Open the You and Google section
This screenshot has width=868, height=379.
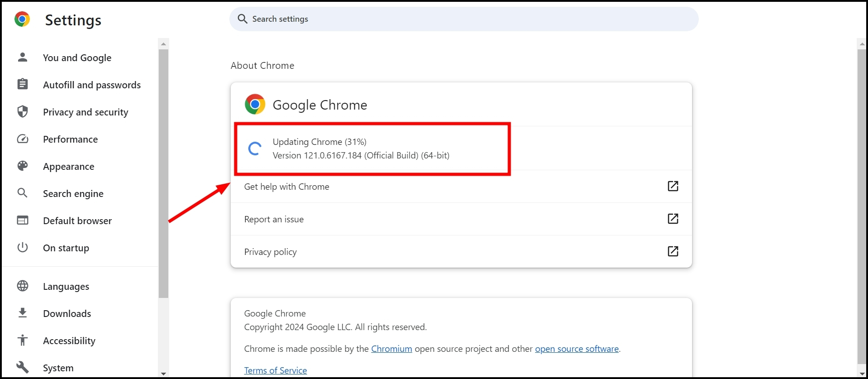(77, 58)
